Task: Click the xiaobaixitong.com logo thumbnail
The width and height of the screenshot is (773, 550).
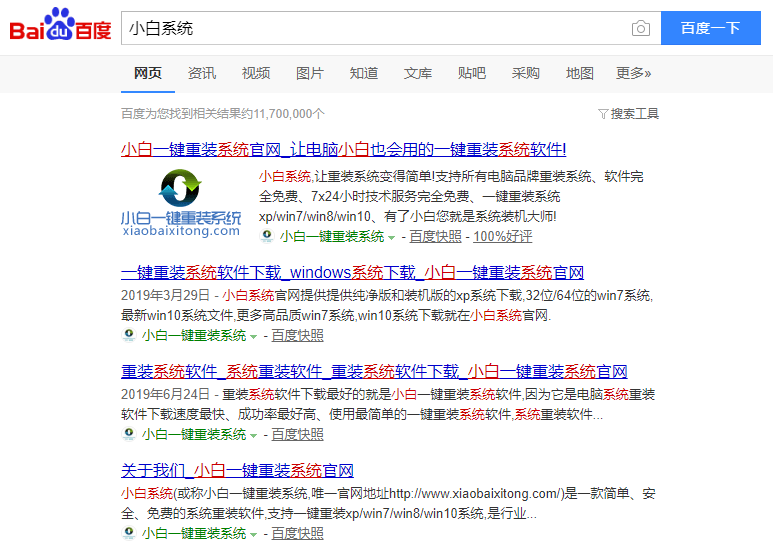Action: [181, 203]
